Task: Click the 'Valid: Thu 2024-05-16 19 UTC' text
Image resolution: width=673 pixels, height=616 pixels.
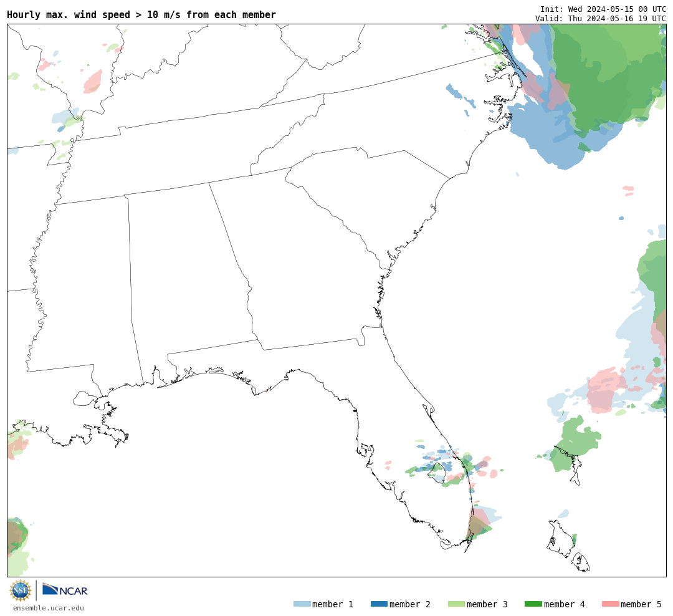Action: click(x=601, y=19)
